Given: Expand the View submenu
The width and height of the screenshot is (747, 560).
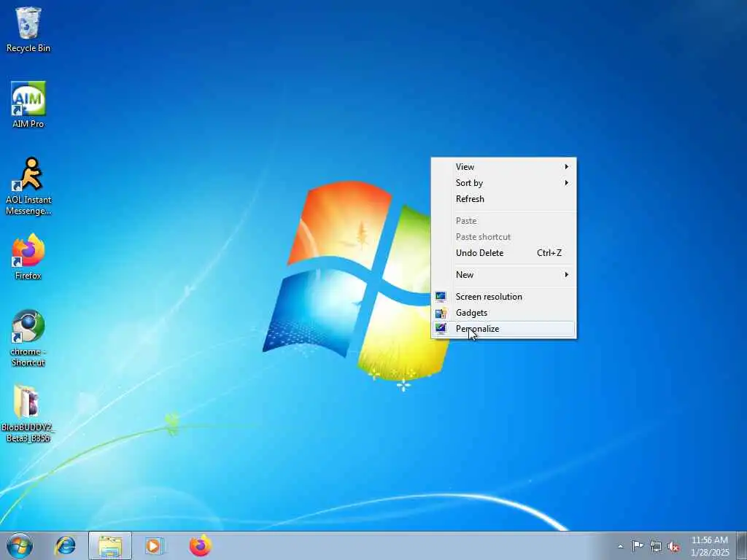Looking at the screenshot, I should pos(503,167).
